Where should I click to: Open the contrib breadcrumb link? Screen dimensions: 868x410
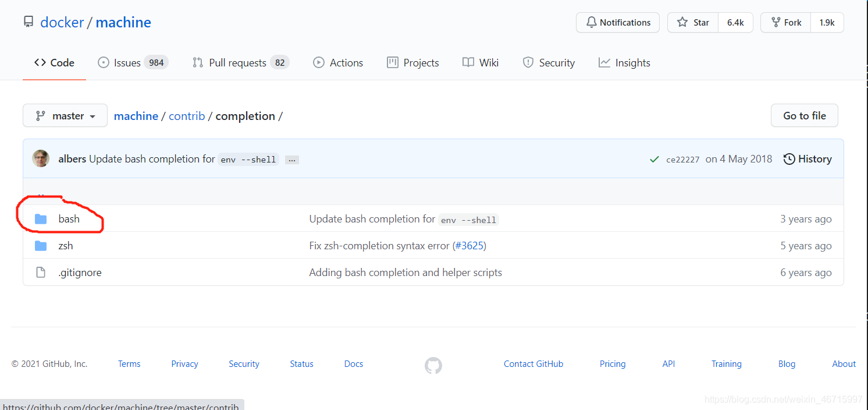click(187, 115)
